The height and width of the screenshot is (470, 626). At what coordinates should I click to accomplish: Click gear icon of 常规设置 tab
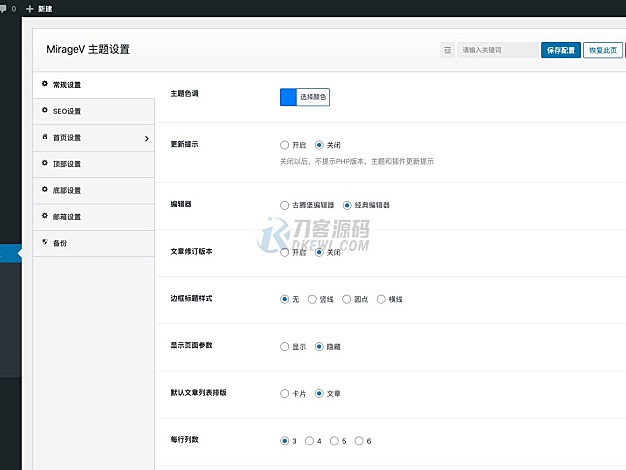pyautogui.click(x=45, y=84)
